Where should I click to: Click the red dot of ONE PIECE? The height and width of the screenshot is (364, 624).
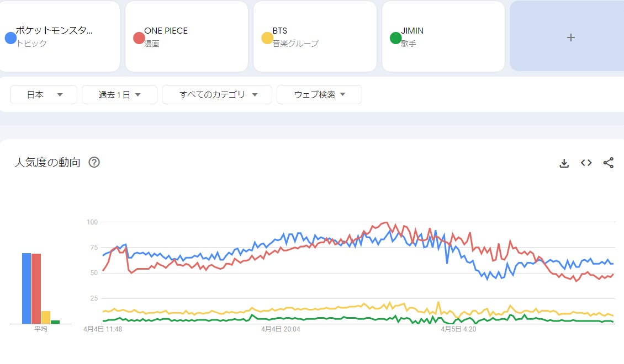139,38
